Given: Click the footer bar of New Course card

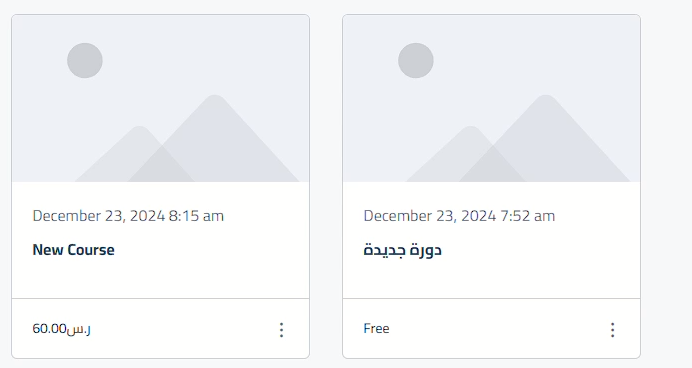Looking at the screenshot, I should [161, 329].
